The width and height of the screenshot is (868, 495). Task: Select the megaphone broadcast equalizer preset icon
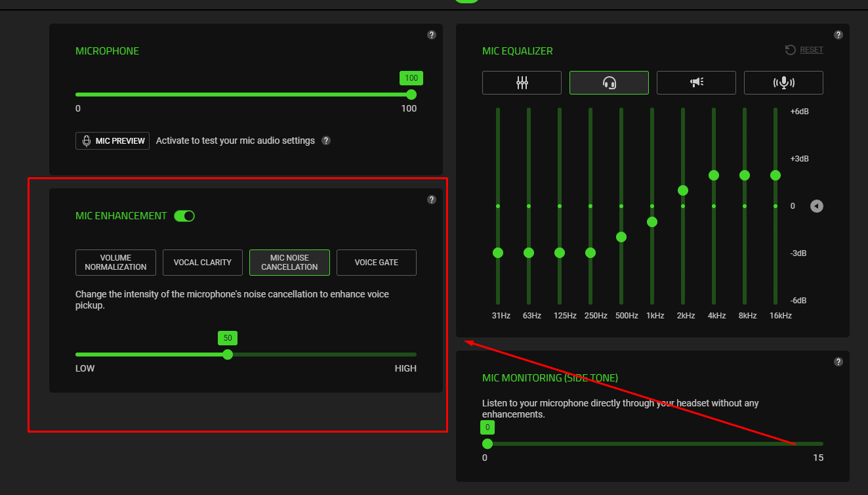pos(696,83)
